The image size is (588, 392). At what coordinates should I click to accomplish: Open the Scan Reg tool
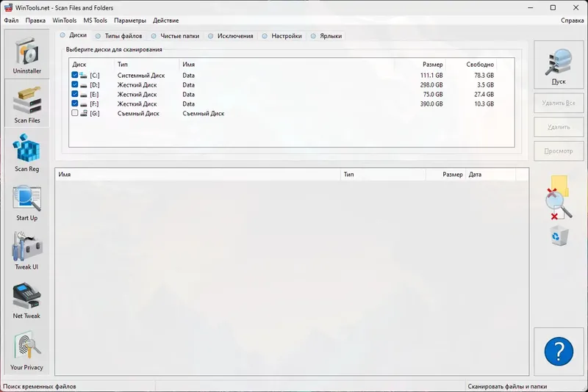(x=26, y=152)
